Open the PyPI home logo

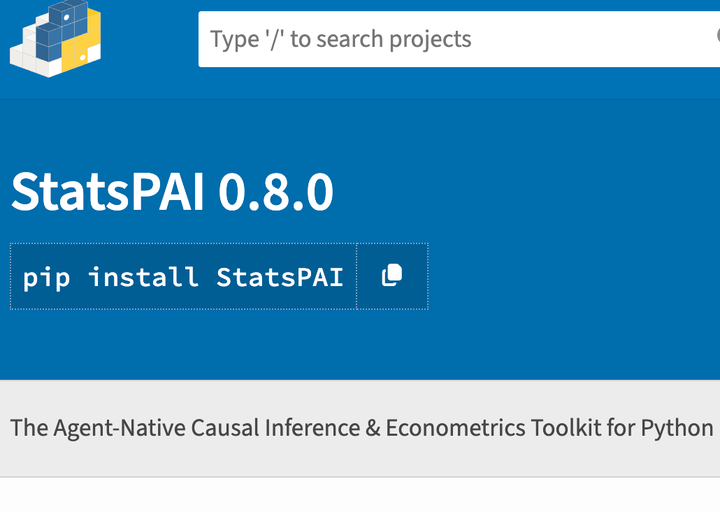[55, 39]
